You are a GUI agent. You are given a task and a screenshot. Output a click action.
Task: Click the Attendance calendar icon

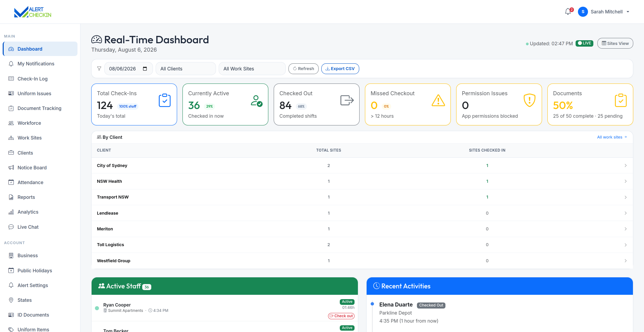(x=11, y=182)
